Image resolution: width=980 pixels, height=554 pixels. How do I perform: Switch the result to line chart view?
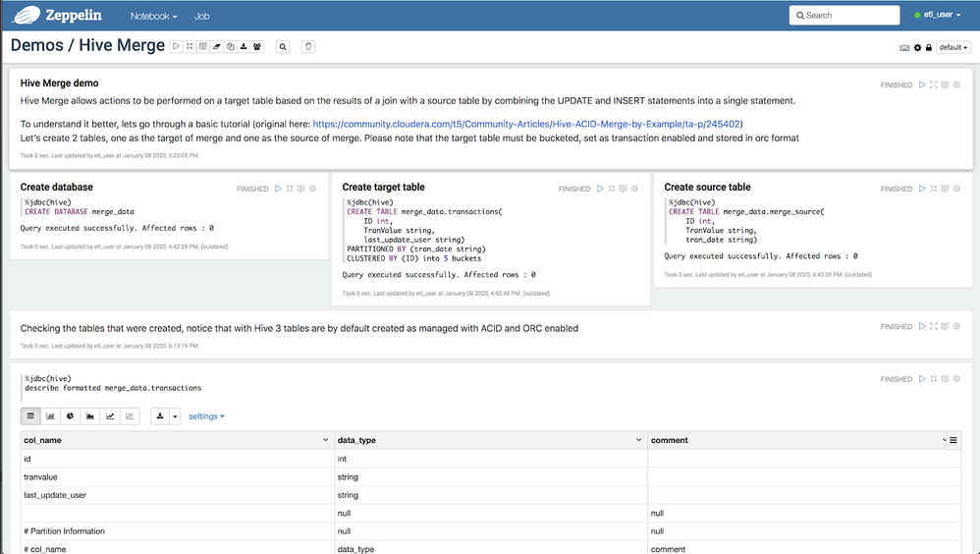[110, 416]
